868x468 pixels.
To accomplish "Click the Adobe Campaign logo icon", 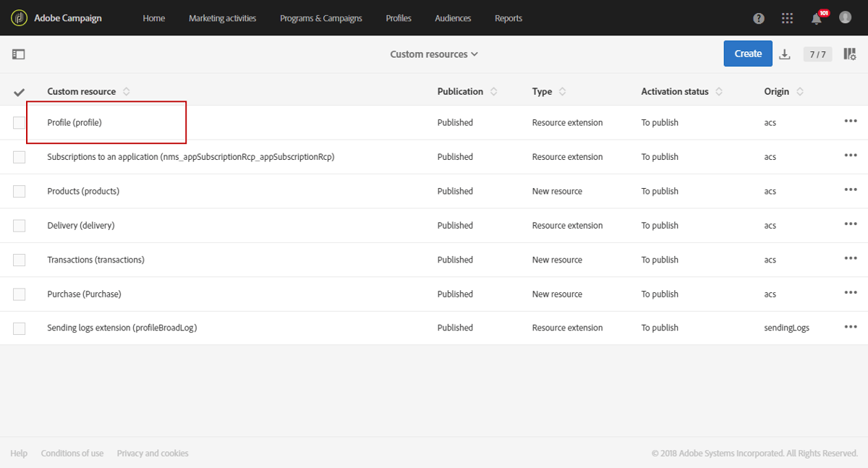I will click(20, 18).
